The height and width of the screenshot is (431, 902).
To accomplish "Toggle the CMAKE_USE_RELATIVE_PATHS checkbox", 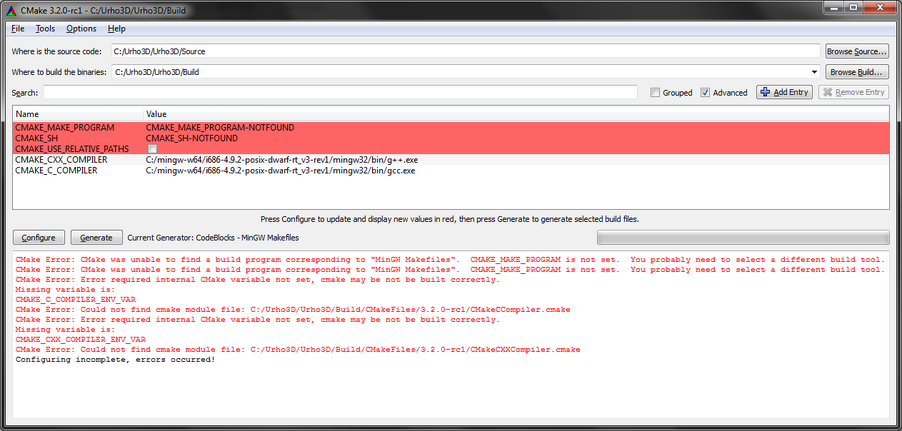I will click(x=152, y=149).
